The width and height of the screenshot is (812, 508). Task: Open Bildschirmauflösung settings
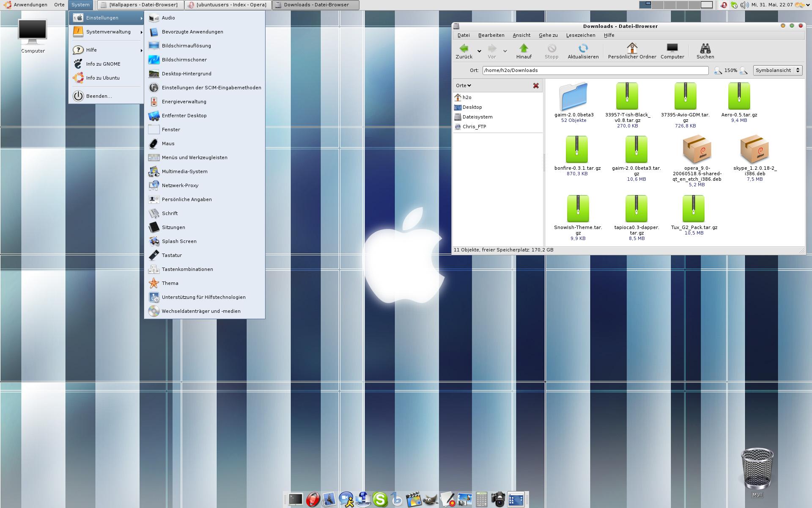point(205,46)
